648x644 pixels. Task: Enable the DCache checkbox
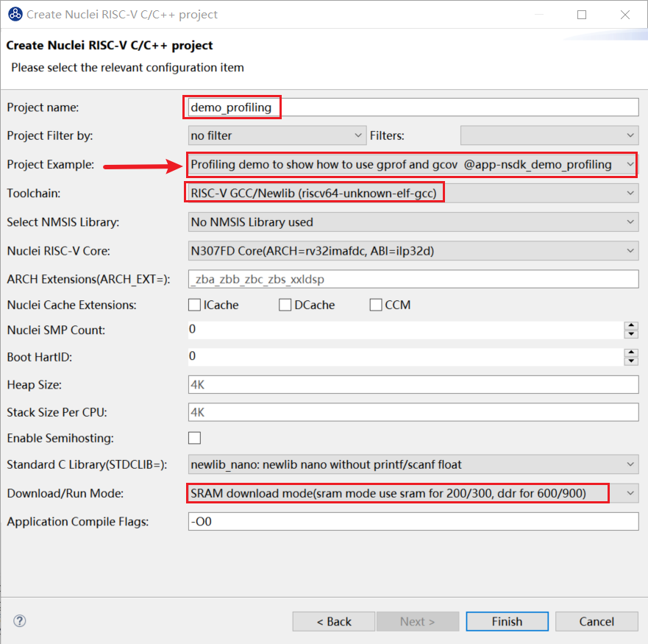[x=285, y=305]
